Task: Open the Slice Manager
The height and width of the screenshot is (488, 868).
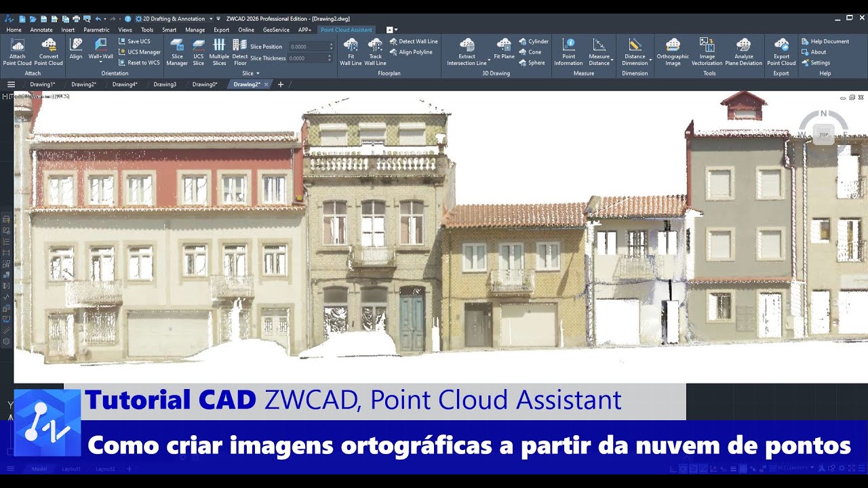Action: (177, 52)
